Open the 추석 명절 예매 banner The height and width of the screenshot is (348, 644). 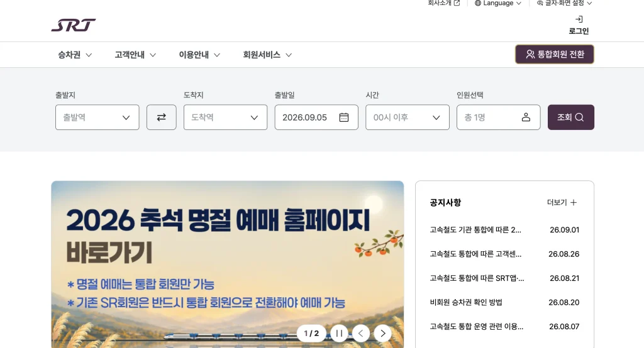(228, 264)
